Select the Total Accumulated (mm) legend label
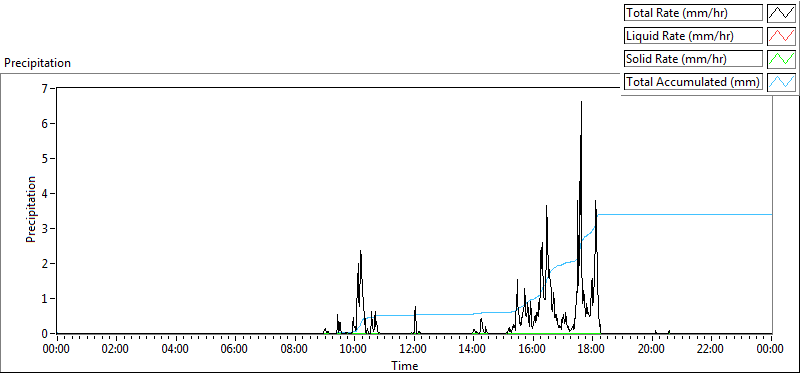The width and height of the screenshot is (800, 373). coord(693,82)
